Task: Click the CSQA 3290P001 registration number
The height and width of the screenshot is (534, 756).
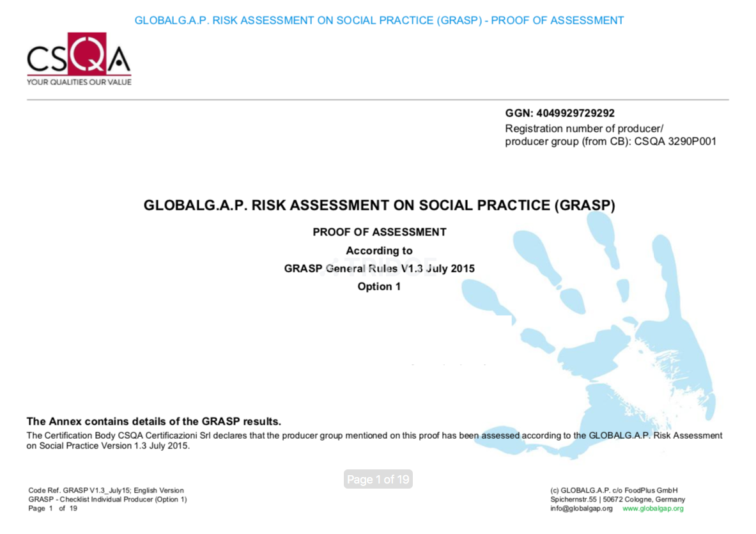Action: coord(675,141)
